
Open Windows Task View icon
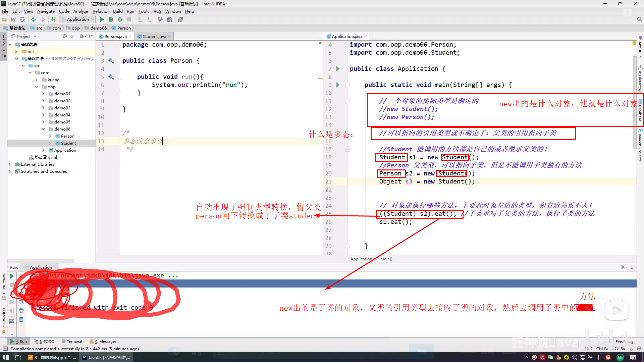(18, 357)
